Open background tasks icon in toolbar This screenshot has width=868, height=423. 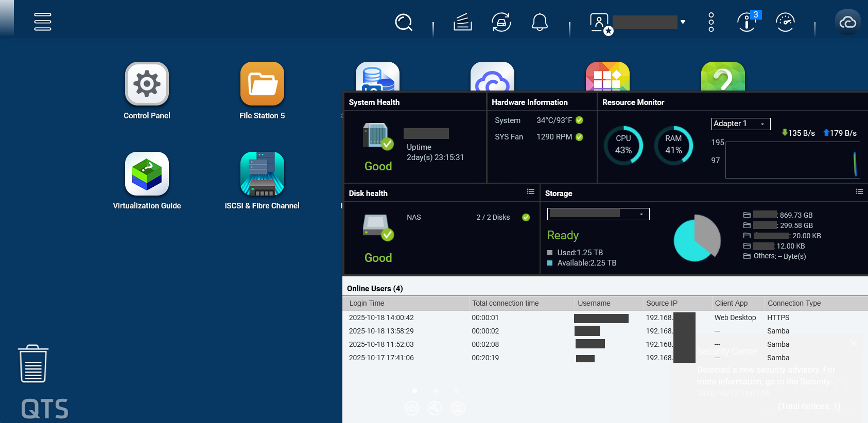pyautogui.click(x=462, y=22)
